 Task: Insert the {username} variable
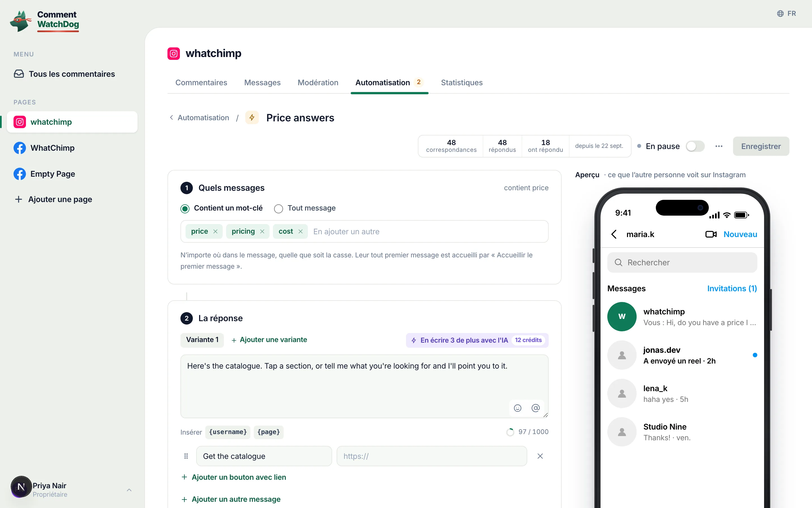point(228,432)
